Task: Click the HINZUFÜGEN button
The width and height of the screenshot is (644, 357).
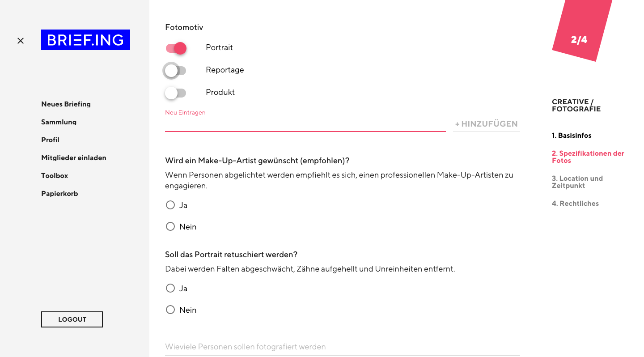Action: tap(486, 124)
